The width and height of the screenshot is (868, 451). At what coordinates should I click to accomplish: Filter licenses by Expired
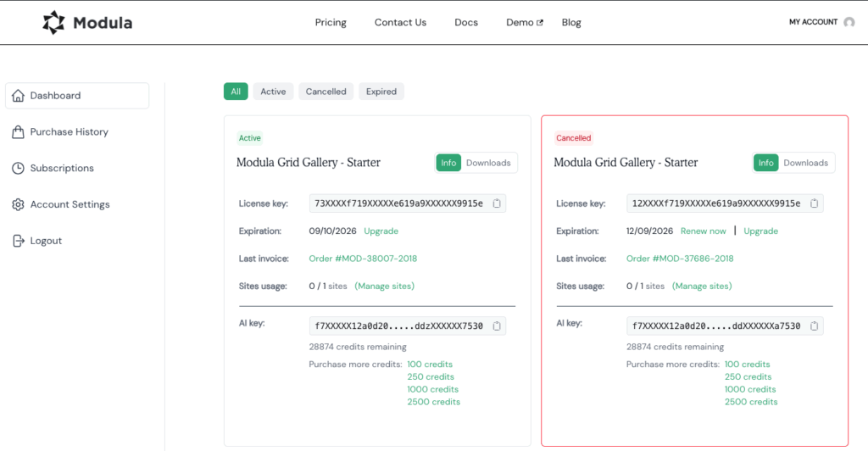pyautogui.click(x=381, y=92)
